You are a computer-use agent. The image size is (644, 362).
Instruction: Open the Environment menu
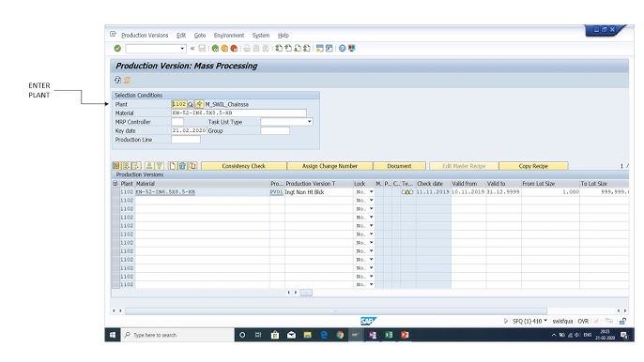[229, 36]
